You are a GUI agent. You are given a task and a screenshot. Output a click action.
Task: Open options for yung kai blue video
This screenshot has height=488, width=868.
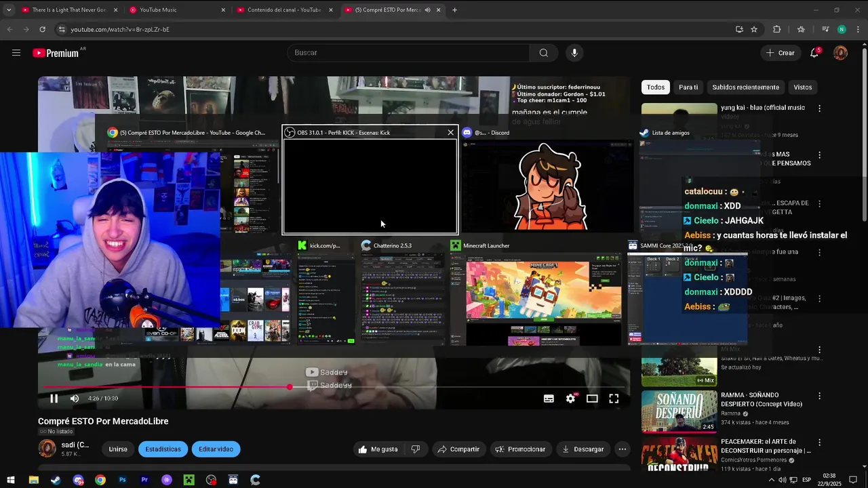(x=819, y=108)
